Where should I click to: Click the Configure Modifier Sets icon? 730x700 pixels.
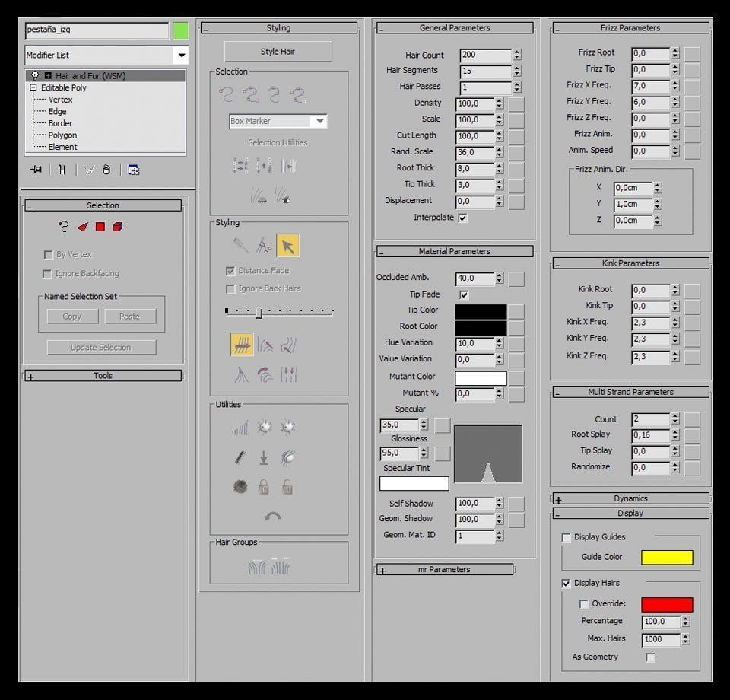pos(134,170)
